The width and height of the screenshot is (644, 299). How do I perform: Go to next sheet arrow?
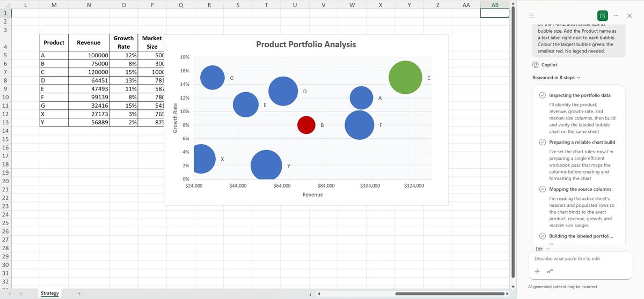pos(21,294)
